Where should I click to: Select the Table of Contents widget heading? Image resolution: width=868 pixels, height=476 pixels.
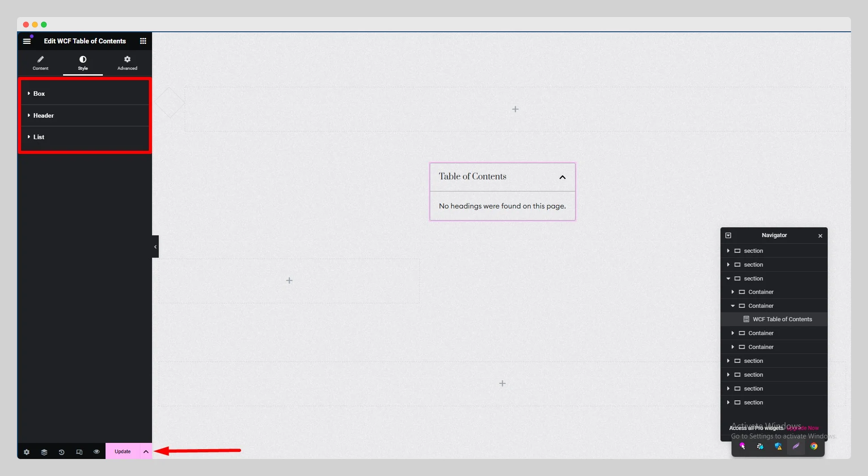point(473,176)
